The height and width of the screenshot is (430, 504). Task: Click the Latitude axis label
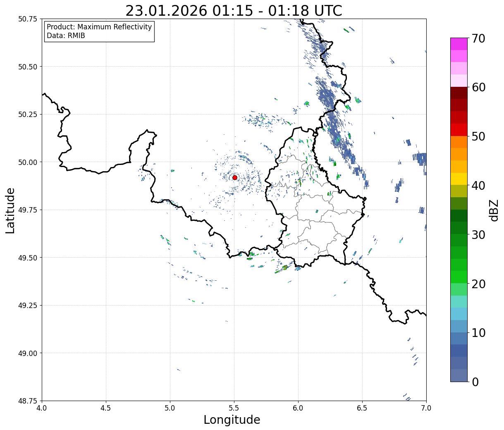(x=10, y=210)
